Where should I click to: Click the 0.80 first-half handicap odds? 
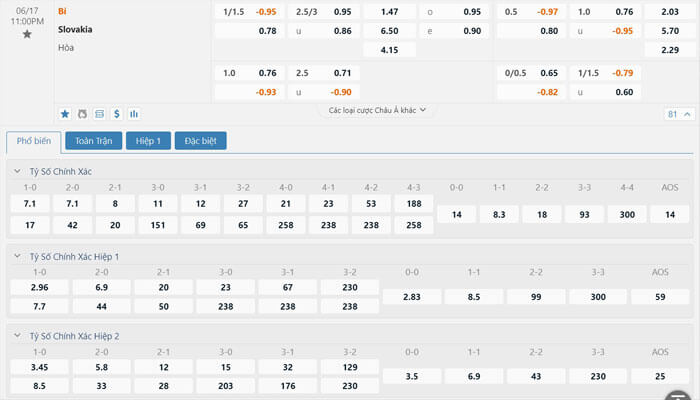531,31
